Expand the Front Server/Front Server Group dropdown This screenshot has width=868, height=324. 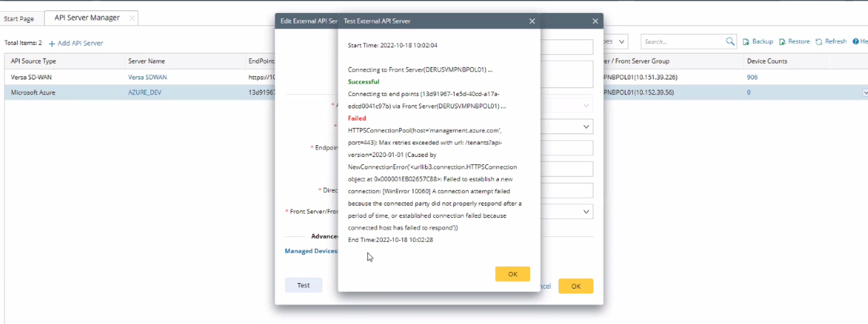586,212
